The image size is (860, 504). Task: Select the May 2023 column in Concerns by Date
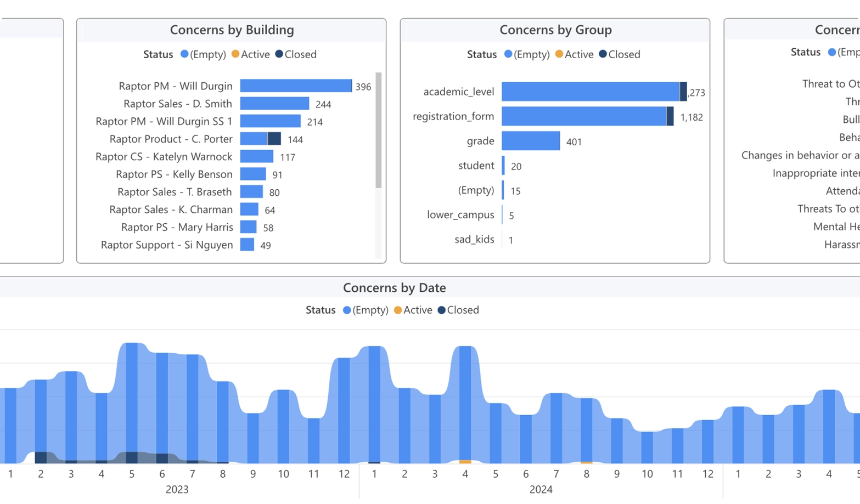click(132, 403)
